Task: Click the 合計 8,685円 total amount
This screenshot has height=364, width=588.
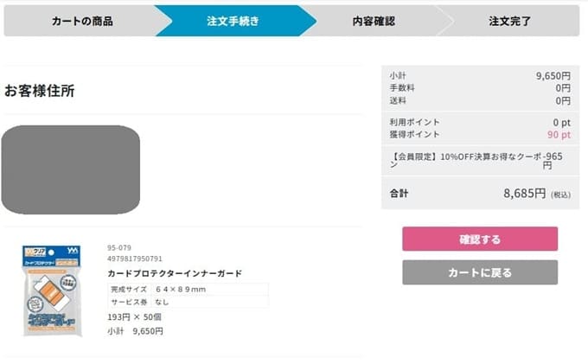Action: [525, 195]
